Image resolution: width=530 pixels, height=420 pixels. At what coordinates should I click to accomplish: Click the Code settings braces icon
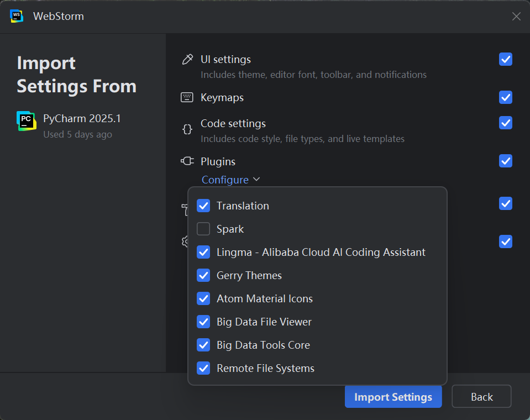click(187, 129)
